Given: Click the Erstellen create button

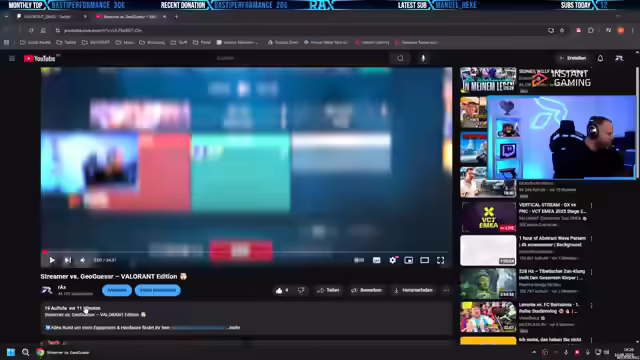Looking at the screenshot, I should (x=573, y=58).
